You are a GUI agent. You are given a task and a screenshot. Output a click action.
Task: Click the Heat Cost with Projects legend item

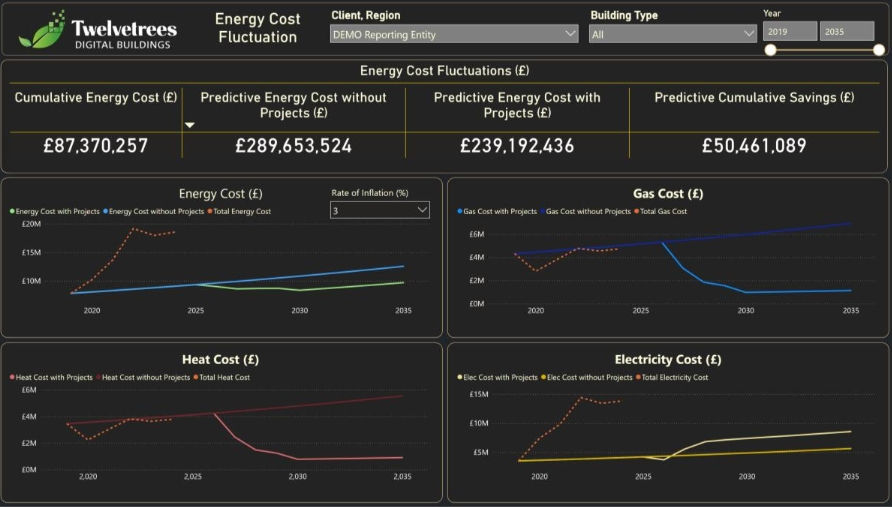(x=51, y=377)
